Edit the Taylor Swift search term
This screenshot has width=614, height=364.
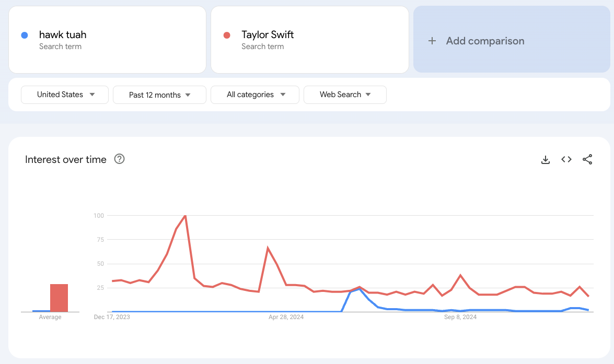click(268, 34)
